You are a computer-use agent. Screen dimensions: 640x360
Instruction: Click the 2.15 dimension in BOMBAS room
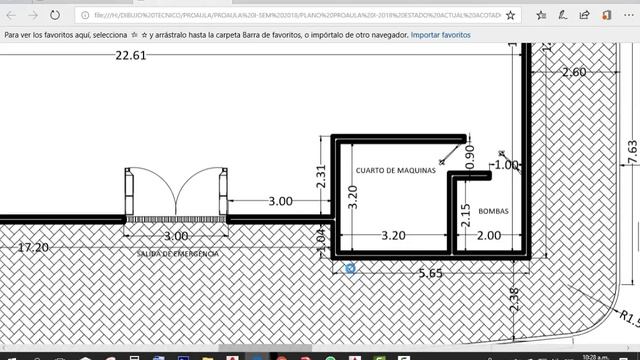point(465,215)
